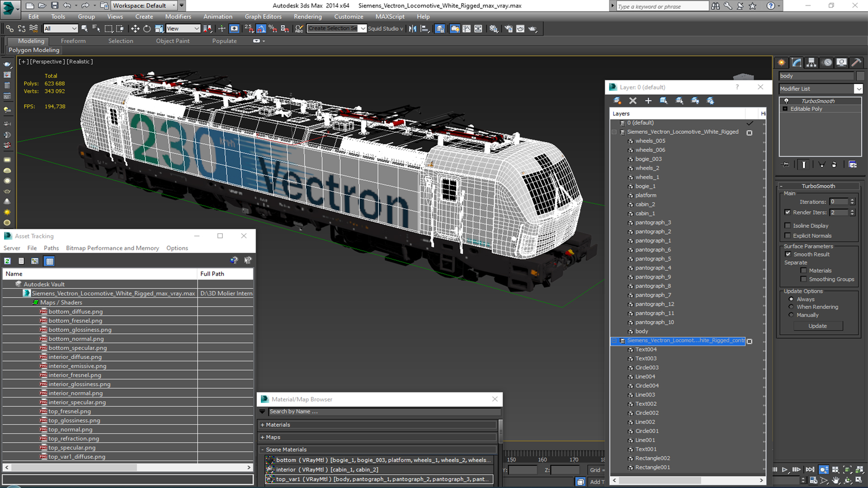Viewport: 868px width, 488px height.
Task: Collapse Siemens_Vectron_Locomotive_White_Rigged layer tree
Action: (x=614, y=132)
